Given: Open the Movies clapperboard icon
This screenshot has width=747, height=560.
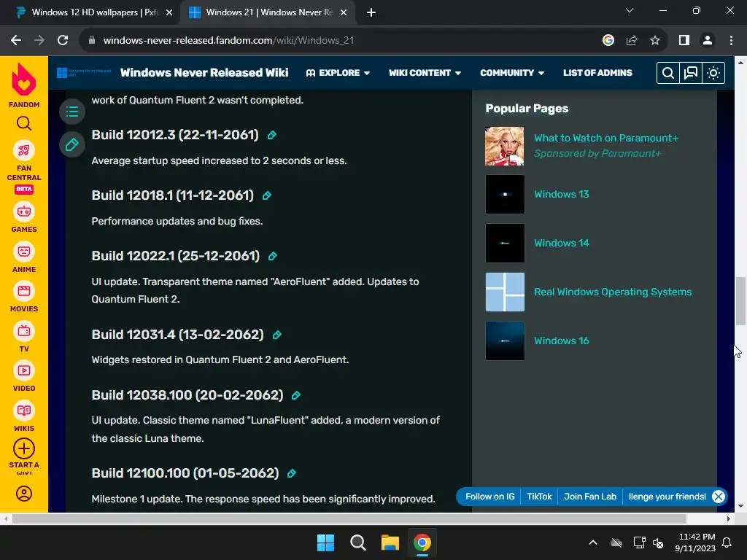Looking at the screenshot, I should 24,292.
